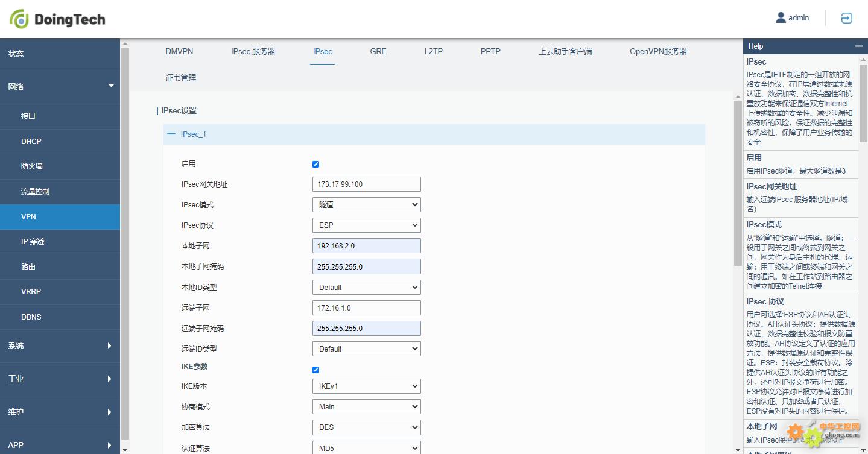The image size is (868, 454).
Task: Open the 远端ID类型 dropdown
Action: 367,349
